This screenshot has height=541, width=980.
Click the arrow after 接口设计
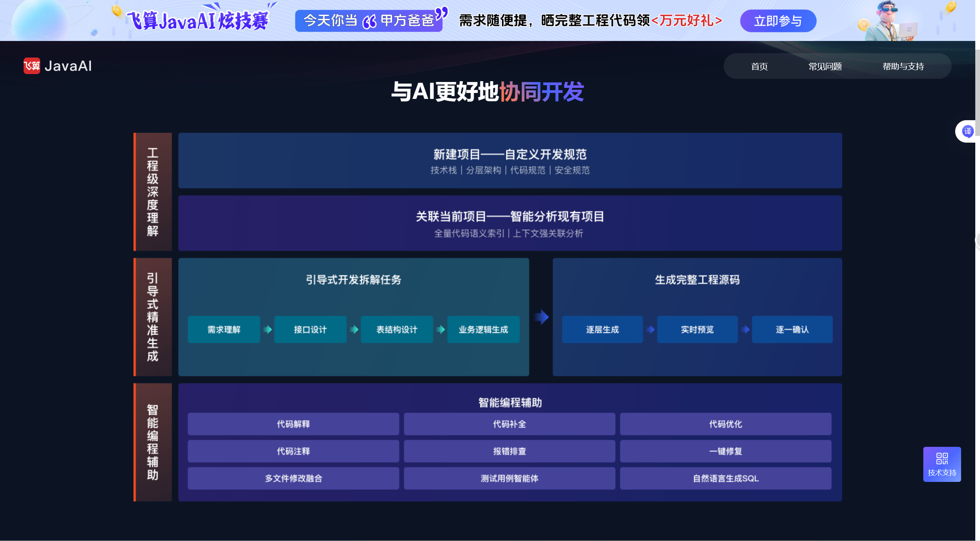click(x=354, y=329)
